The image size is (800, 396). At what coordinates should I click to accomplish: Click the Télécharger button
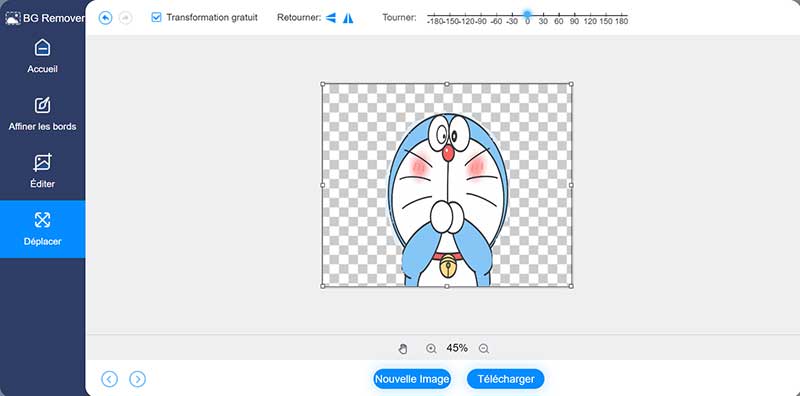click(506, 379)
